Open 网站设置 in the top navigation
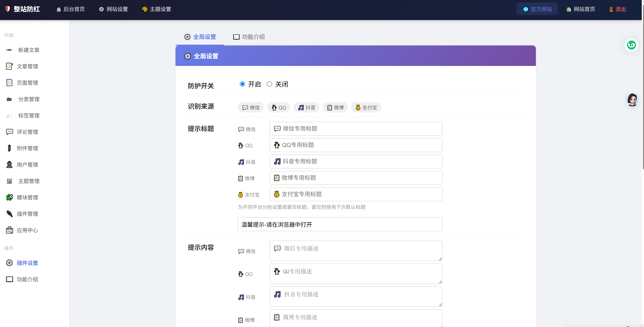This screenshot has width=644, height=327. pyautogui.click(x=113, y=9)
